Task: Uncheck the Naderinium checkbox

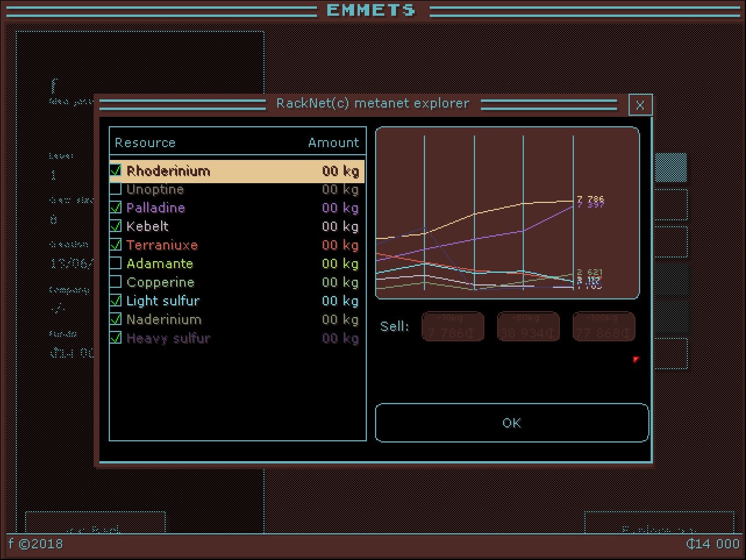Action: coord(116,320)
